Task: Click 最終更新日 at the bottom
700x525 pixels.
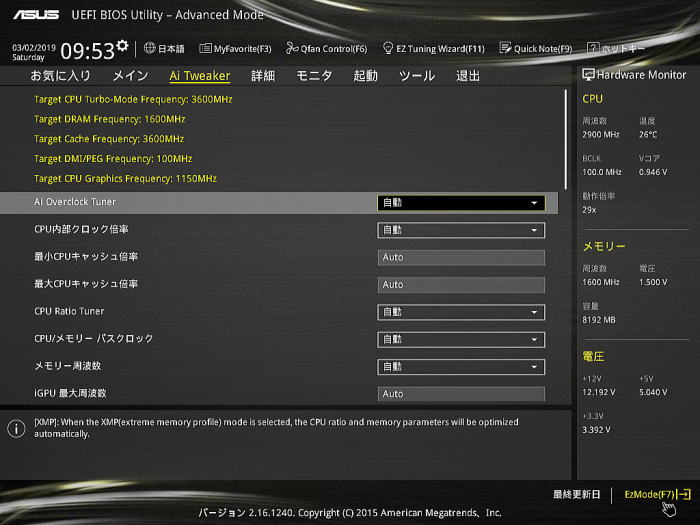Action: (576, 494)
